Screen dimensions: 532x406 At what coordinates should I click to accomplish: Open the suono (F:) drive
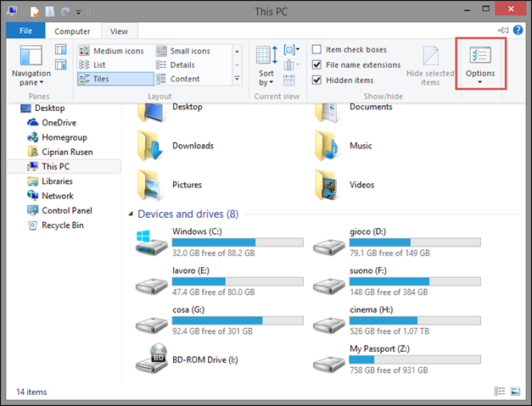point(396,281)
